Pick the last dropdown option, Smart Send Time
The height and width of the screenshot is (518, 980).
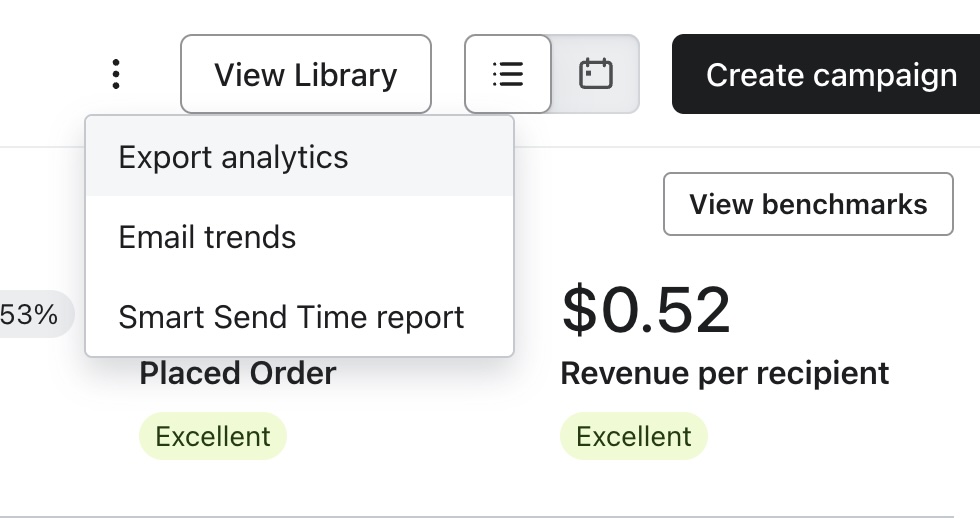coord(291,317)
